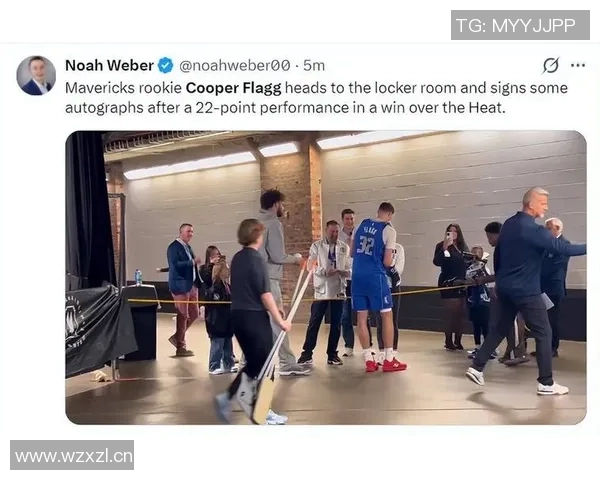This screenshot has width=600, height=480.
Task: Tap the Grok slashed-circle icon
Action: click(551, 65)
